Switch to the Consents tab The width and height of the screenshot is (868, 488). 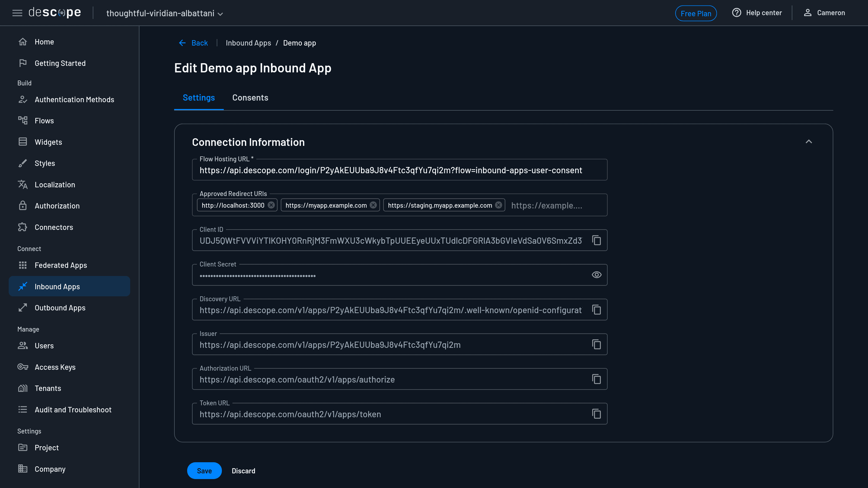pos(250,98)
